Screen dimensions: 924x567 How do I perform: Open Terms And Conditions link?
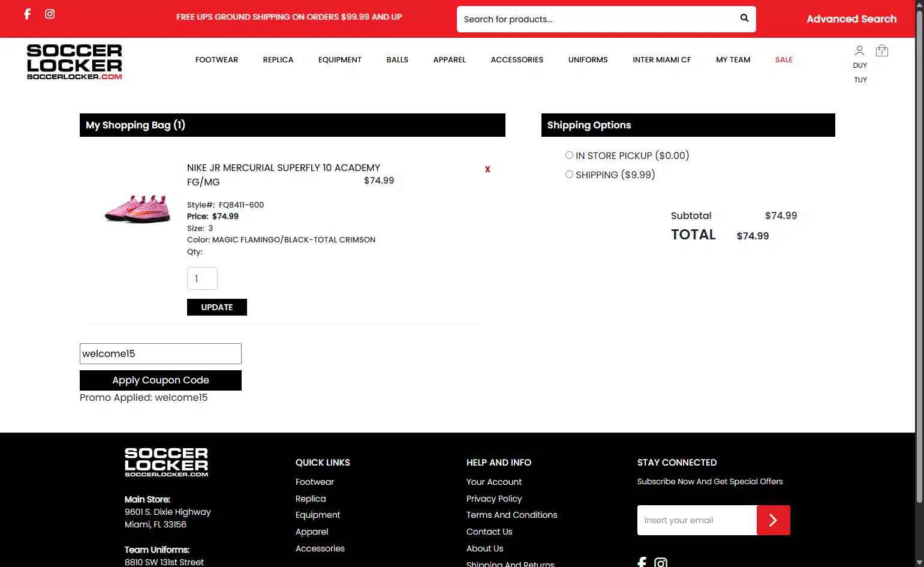[512, 515]
